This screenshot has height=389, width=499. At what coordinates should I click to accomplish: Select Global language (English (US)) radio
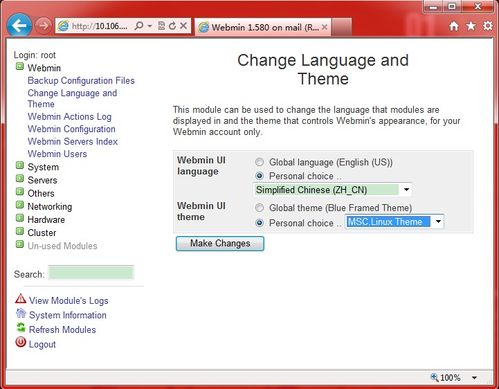[x=259, y=162]
